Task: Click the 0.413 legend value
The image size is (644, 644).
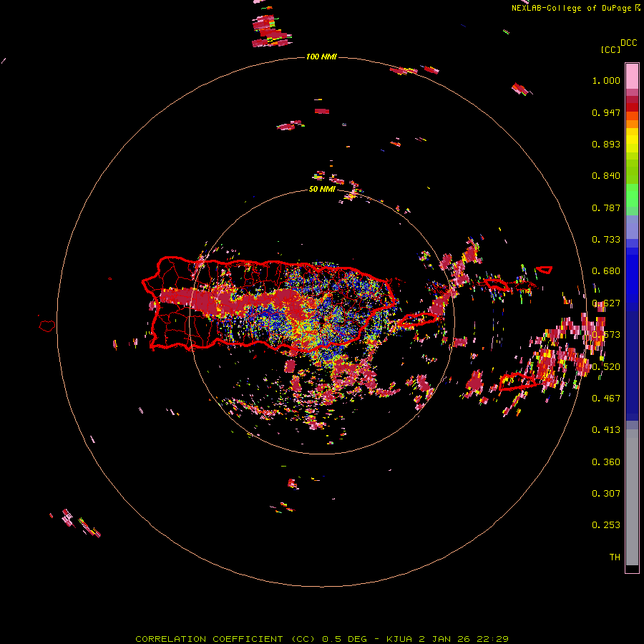Action: (606, 430)
